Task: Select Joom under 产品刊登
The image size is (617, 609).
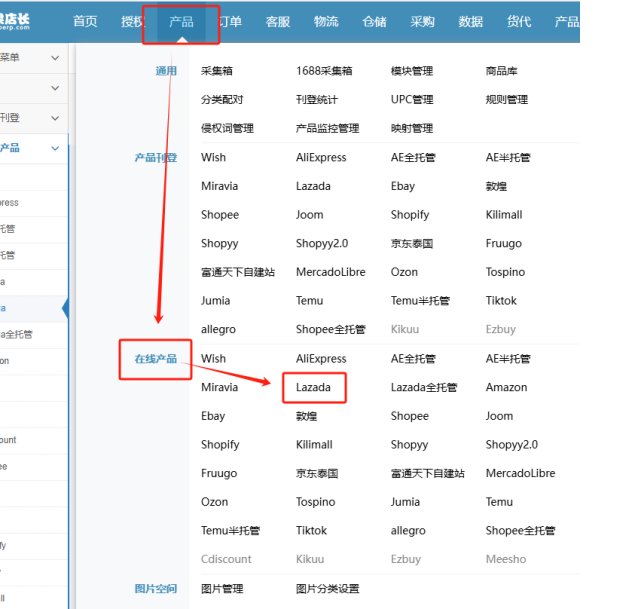Action: tap(310, 215)
